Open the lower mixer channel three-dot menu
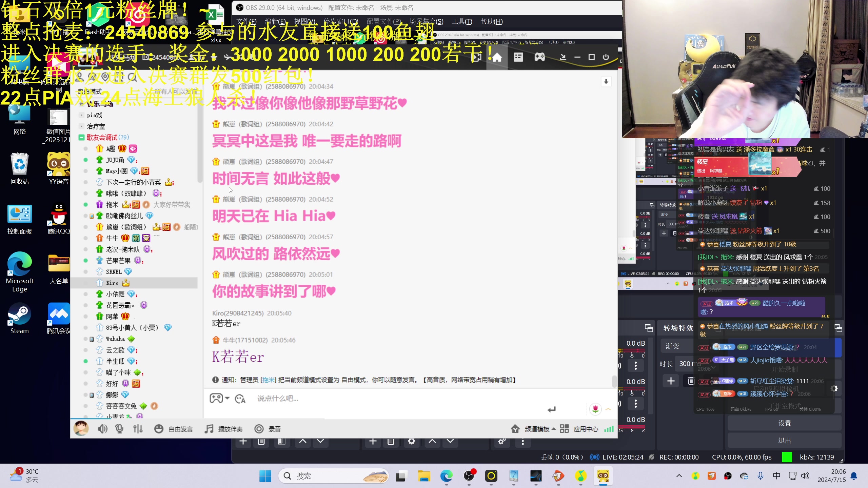This screenshot has height=488, width=868. (636, 403)
